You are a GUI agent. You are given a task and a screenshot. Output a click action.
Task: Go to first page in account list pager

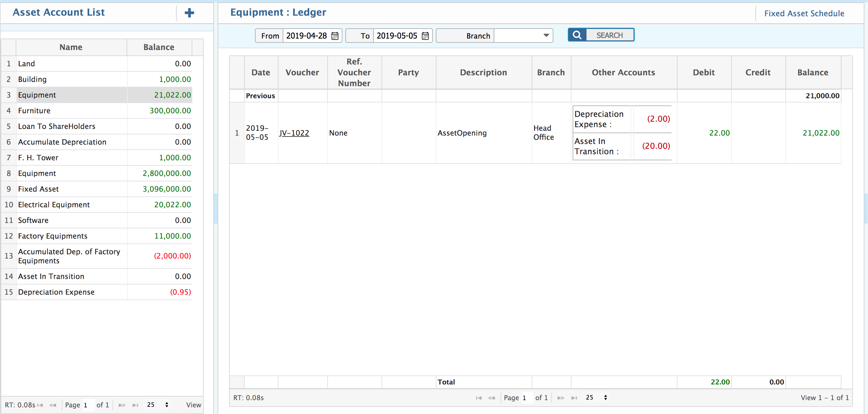point(40,405)
